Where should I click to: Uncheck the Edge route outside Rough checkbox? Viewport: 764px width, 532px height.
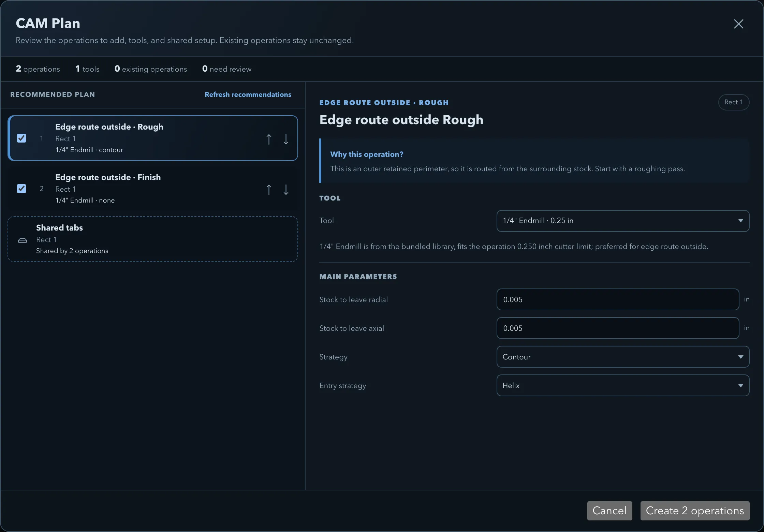tap(21, 138)
